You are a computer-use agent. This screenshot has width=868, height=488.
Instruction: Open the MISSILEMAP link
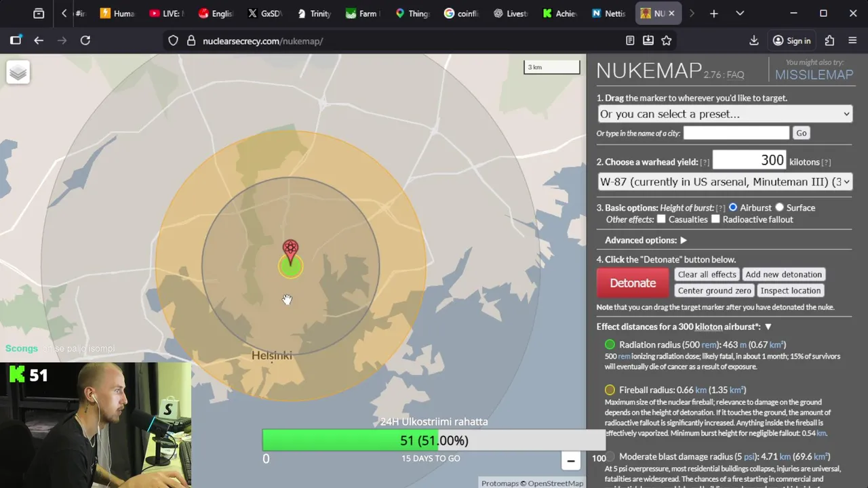(814, 75)
